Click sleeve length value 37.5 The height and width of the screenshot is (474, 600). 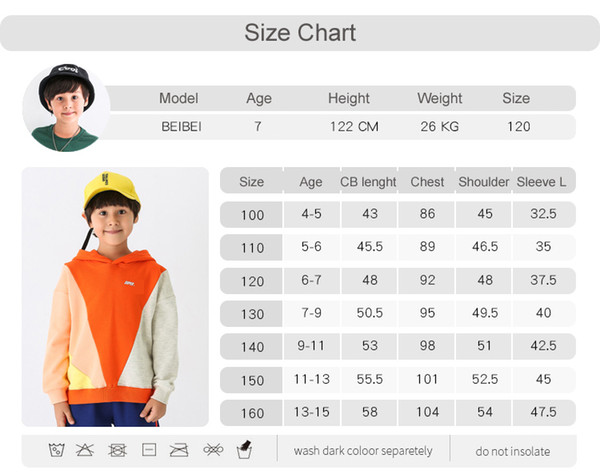coord(543,280)
